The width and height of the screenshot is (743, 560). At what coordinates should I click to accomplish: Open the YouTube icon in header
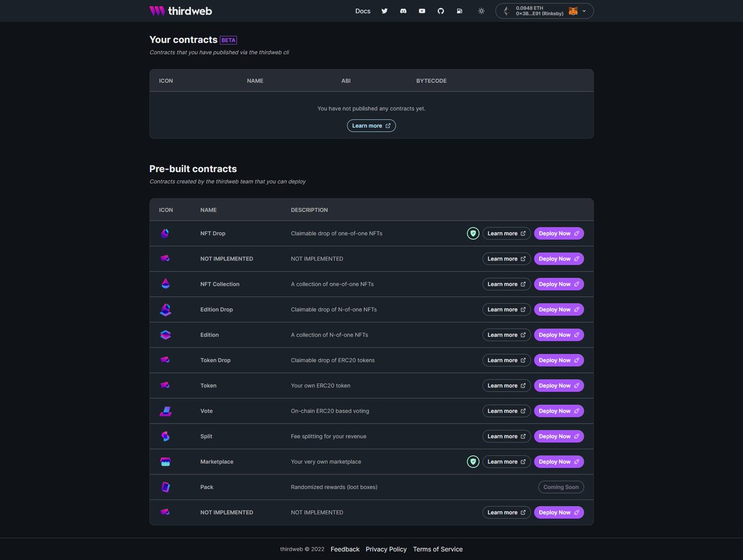coord(422,11)
